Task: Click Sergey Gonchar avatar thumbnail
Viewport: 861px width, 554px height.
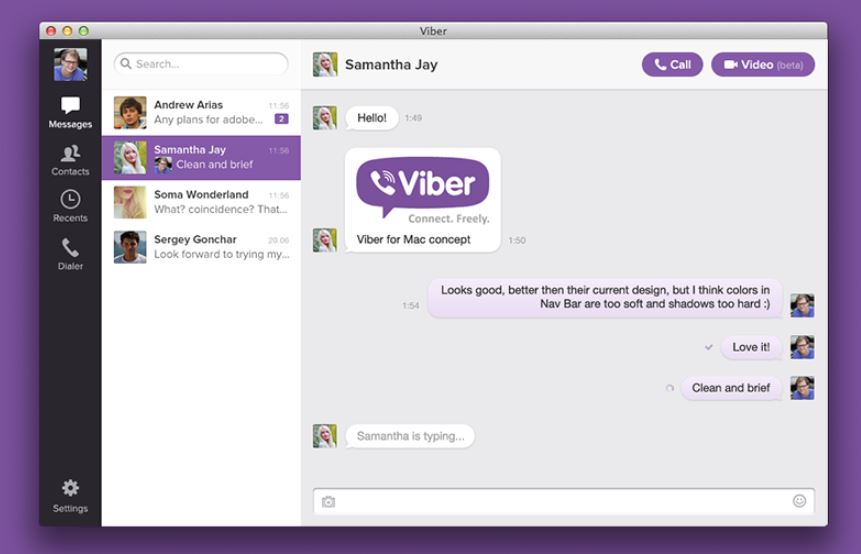Action: tap(130, 247)
